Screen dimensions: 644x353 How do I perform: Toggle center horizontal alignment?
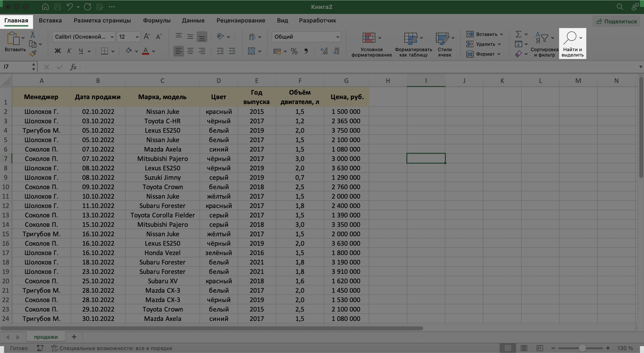click(190, 51)
